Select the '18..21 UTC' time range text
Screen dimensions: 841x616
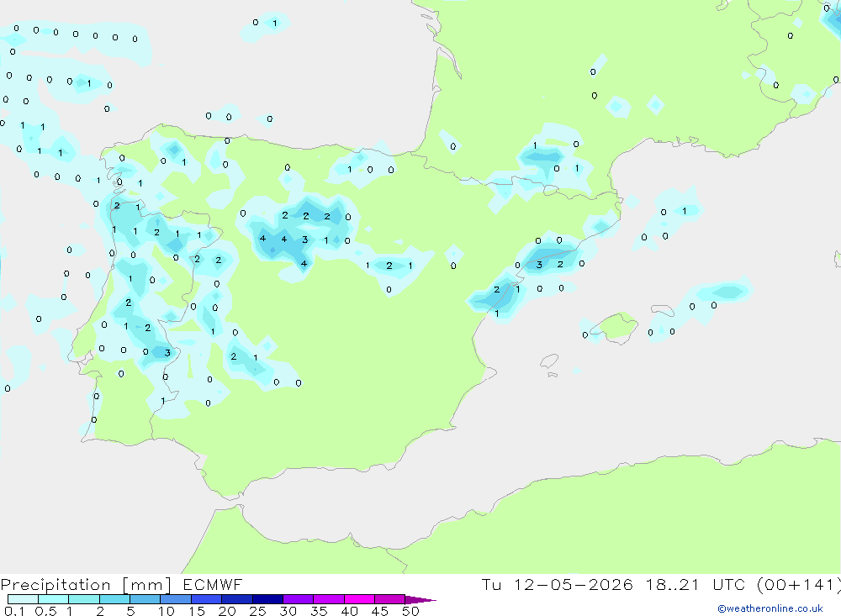tap(696, 584)
